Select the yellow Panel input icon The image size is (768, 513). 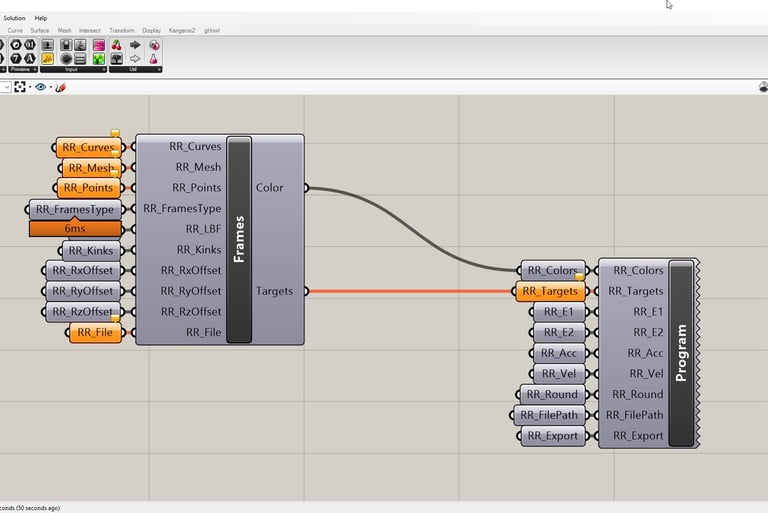coord(48,59)
